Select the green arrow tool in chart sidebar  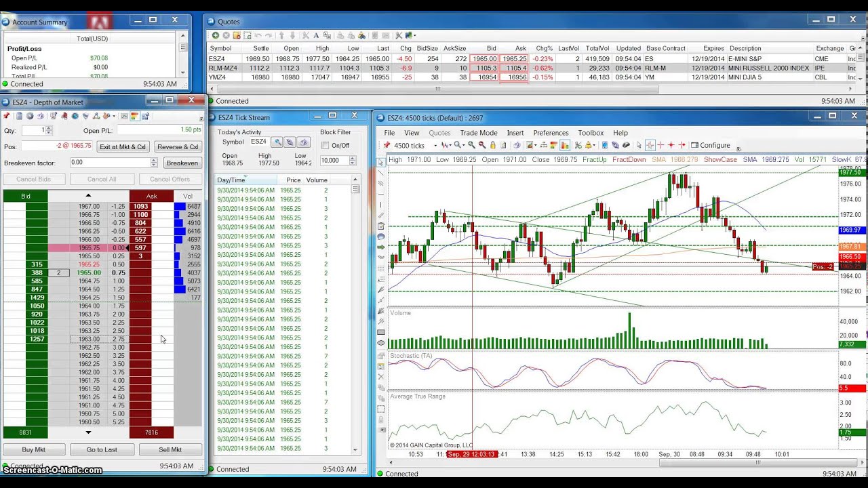(x=381, y=247)
